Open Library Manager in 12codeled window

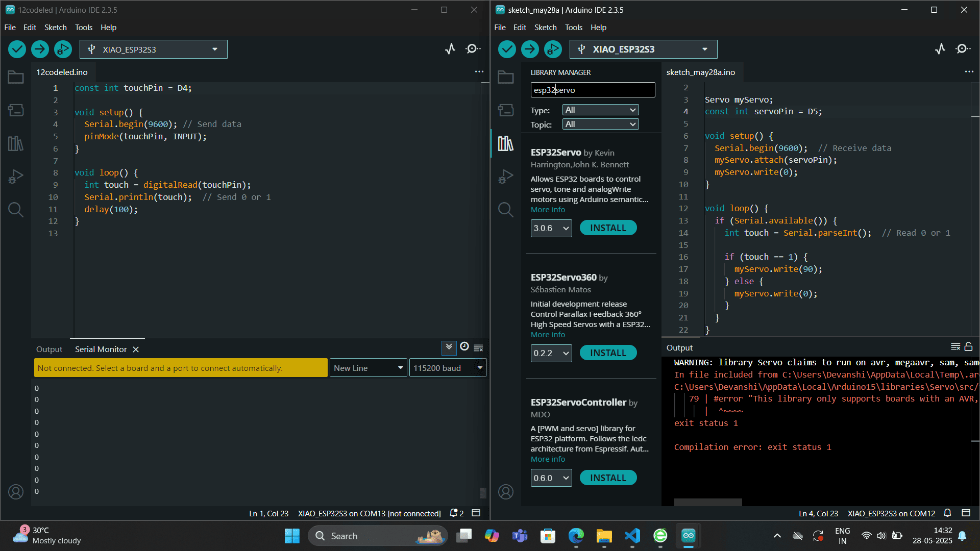click(16, 143)
